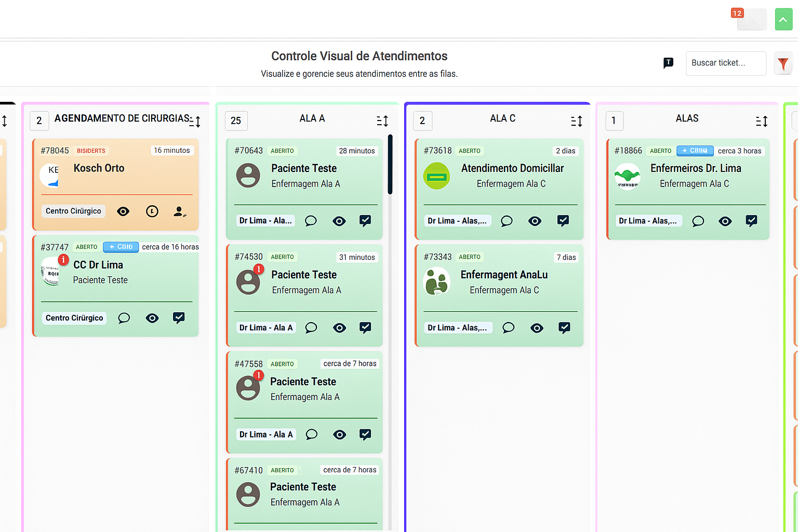
Task: Click the ticket label icon left of Buscar ticket
Action: pyautogui.click(x=668, y=63)
